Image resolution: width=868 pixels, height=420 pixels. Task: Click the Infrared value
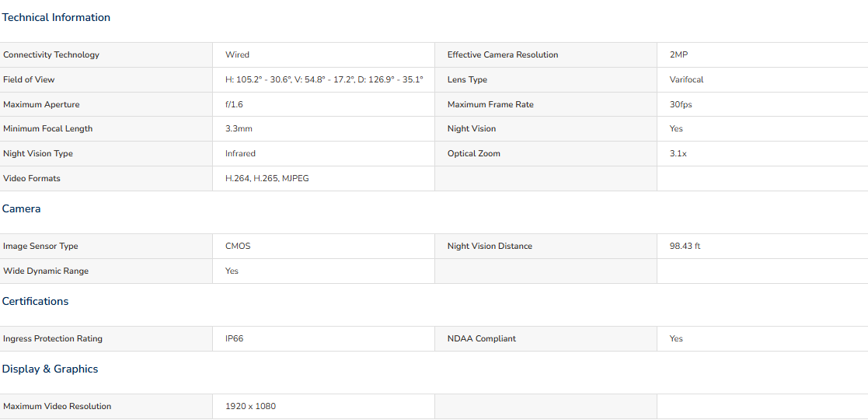click(240, 153)
